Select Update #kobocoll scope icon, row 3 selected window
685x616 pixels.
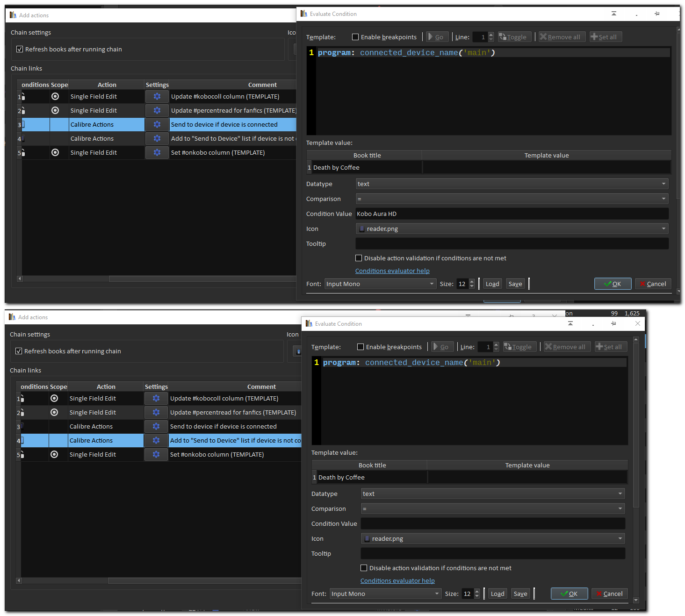55,96
